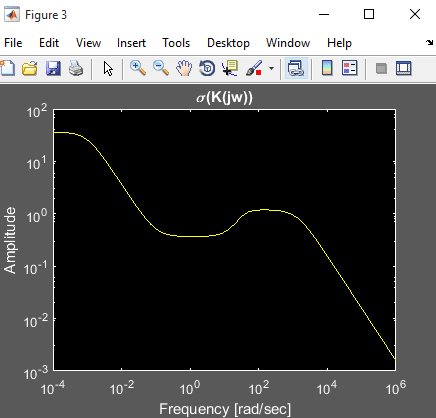Open a file with the folder icon
This screenshot has width=436, height=418.
click(x=30, y=68)
